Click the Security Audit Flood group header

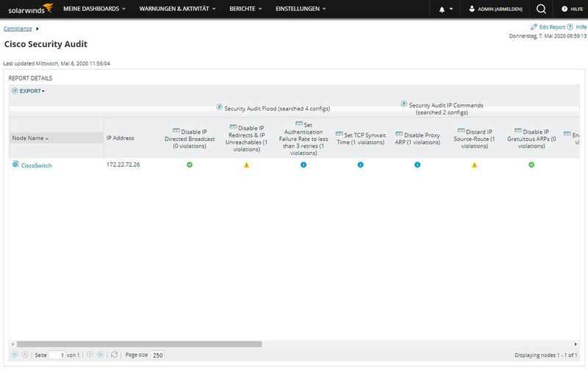(x=277, y=109)
